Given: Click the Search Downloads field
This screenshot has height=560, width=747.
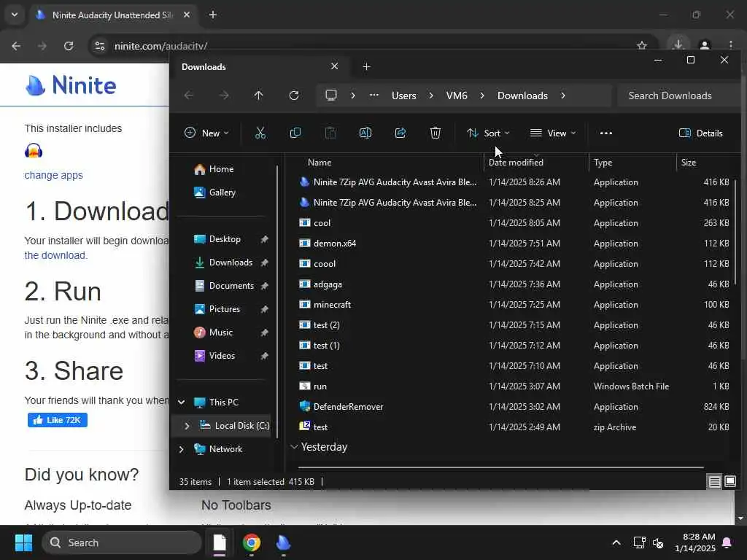Looking at the screenshot, I should [x=678, y=96].
